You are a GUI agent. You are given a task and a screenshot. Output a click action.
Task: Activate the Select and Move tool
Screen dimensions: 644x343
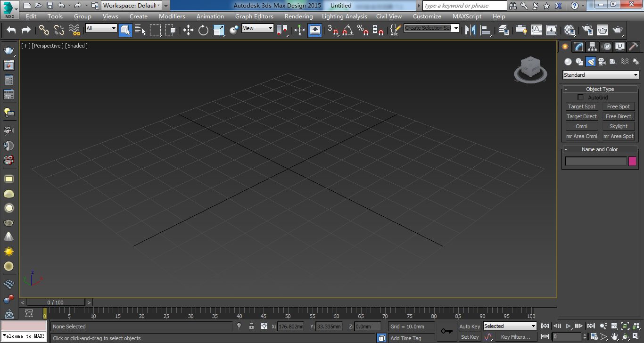pos(188,30)
